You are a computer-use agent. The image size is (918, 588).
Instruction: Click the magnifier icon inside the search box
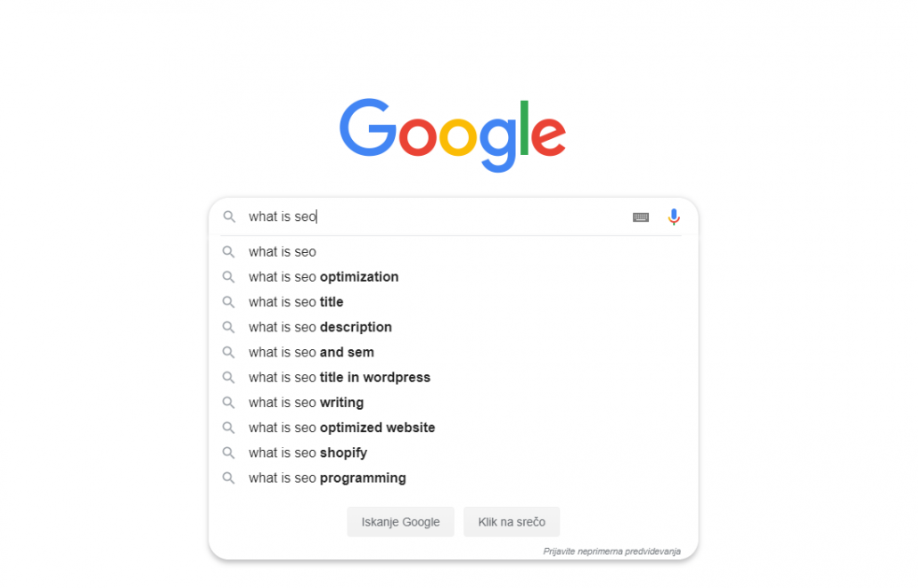[229, 216]
